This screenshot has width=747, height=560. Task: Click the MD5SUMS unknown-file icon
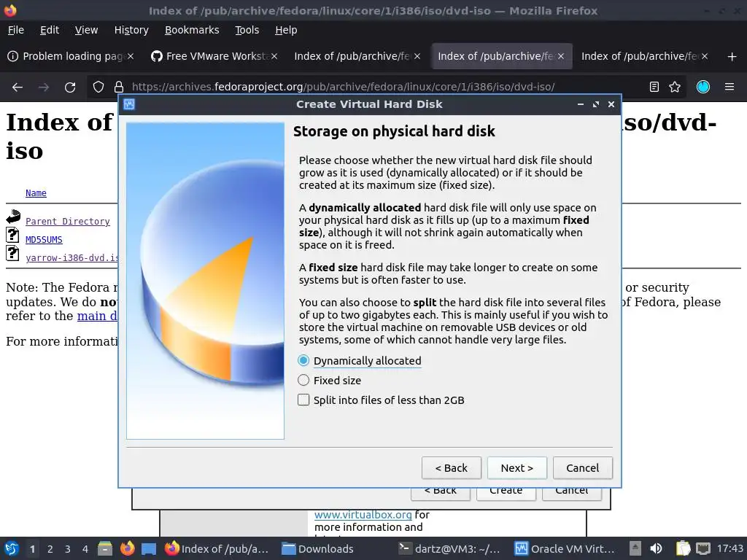coord(13,236)
